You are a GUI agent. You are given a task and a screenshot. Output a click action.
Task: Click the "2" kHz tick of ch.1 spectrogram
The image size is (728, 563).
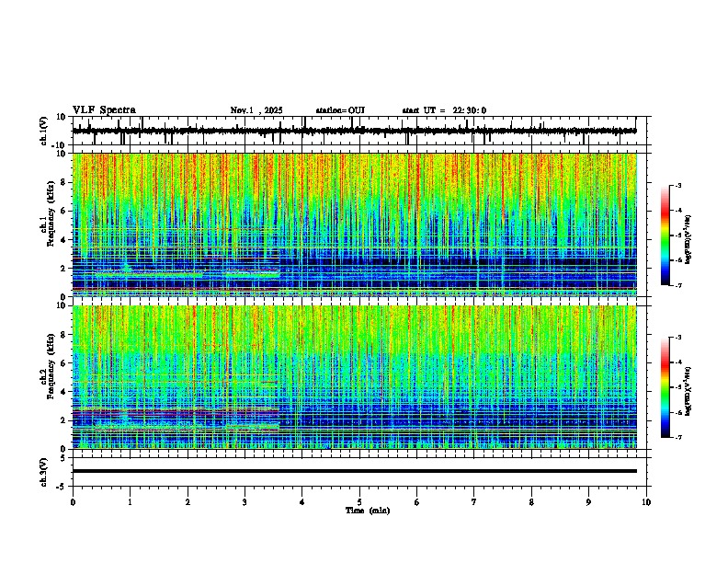[63, 269]
